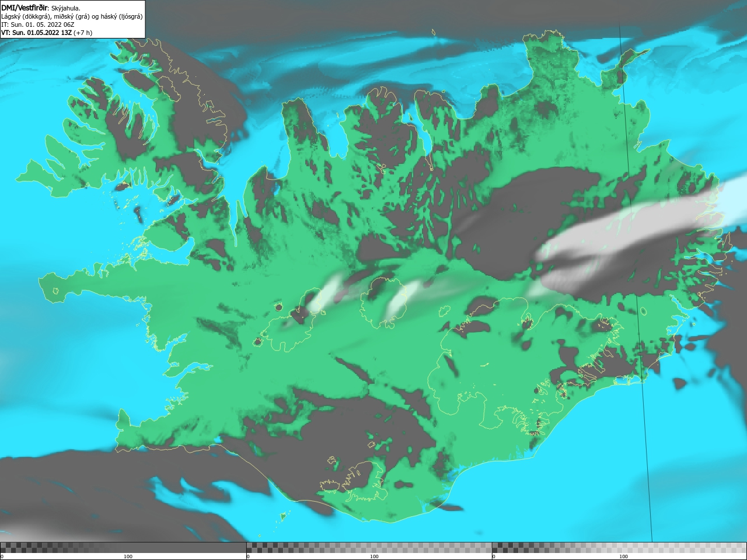Click the "IT: Sun. 01. 05. 2022 06Z" line
This screenshot has height=560, width=747.
pyautogui.click(x=37, y=24)
